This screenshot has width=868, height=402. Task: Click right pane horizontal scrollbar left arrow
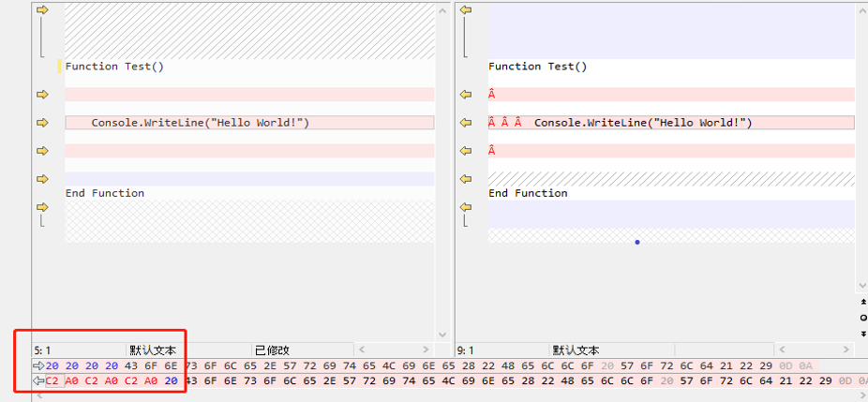pyautogui.click(x=784, y=350)
